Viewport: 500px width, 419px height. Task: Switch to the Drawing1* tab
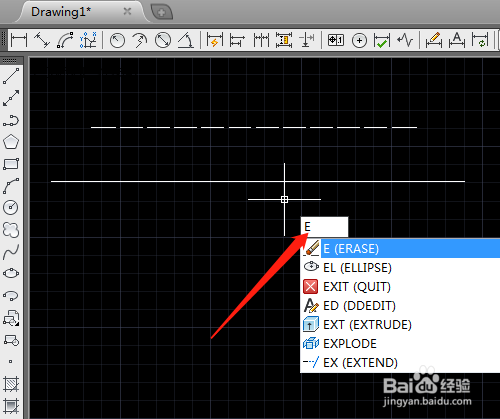pos(61,12)
